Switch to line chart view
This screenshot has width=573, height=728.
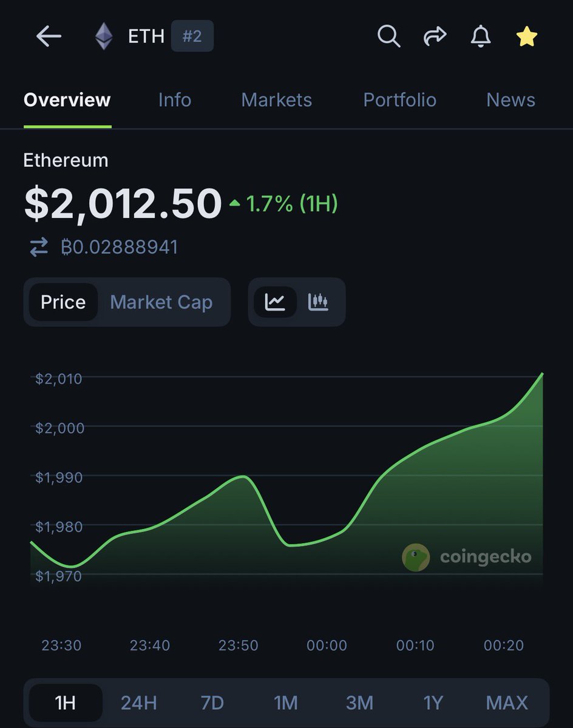(x=275, y=302)
